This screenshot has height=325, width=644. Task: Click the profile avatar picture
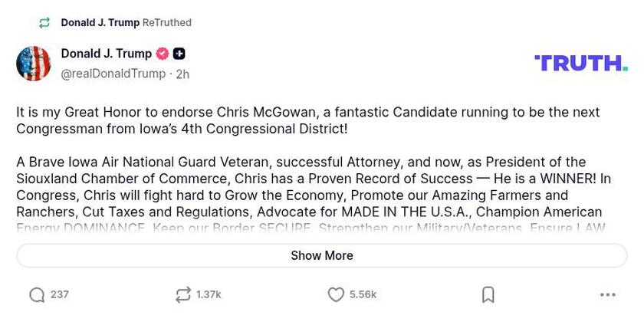click(34, 64)
